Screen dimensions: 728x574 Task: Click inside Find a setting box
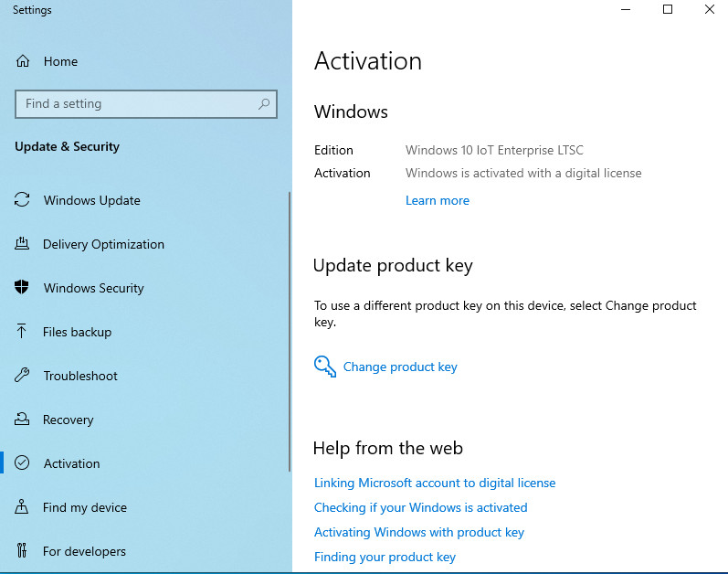[146, 104]
